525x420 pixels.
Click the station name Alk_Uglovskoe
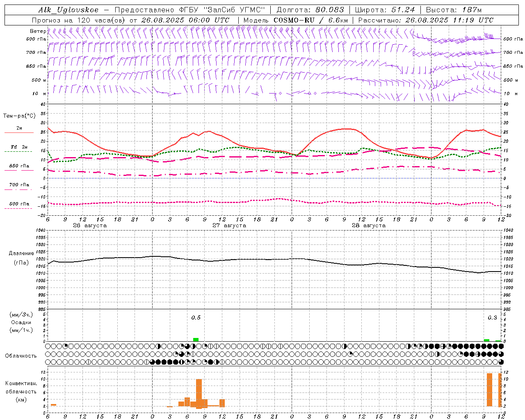(x=68, y=10)
